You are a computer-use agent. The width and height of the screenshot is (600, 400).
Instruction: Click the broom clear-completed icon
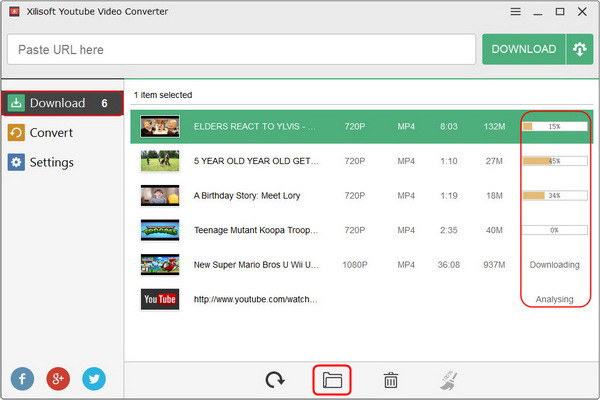coord(448,380)
